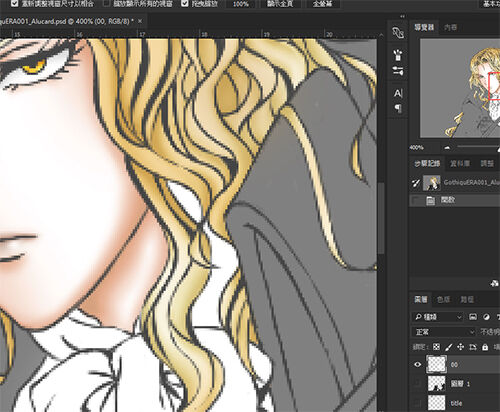The height and width of the screenshot is (412, 500).
Task: Toggle zoom all windows checkbox
Action: (x=106, y=4)
